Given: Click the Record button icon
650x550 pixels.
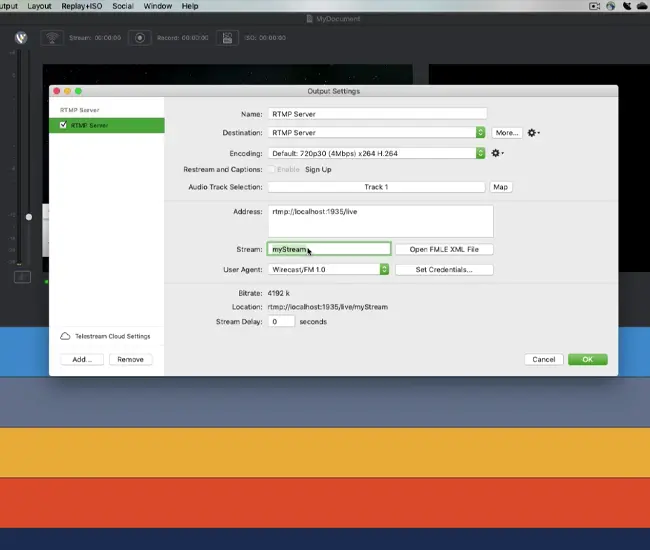Looking at the screenshot, I should click(x=140, y=38).
